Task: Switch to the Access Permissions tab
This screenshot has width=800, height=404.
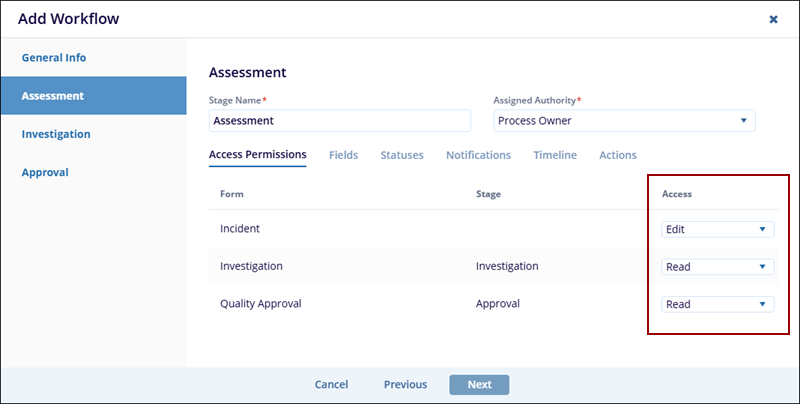Action: pos(257,155)
